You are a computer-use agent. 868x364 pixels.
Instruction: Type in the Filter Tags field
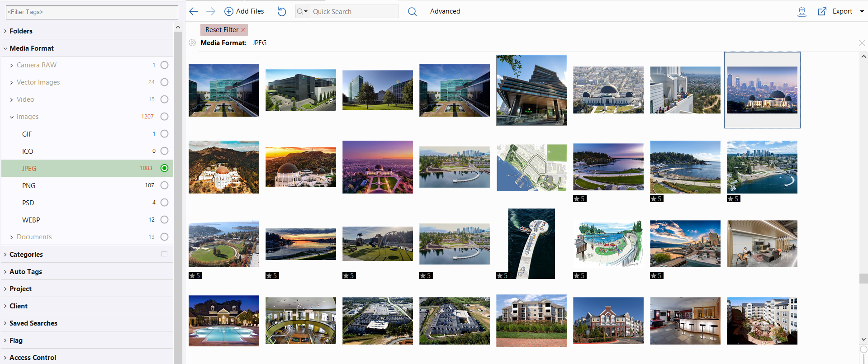tap(92, 12)
